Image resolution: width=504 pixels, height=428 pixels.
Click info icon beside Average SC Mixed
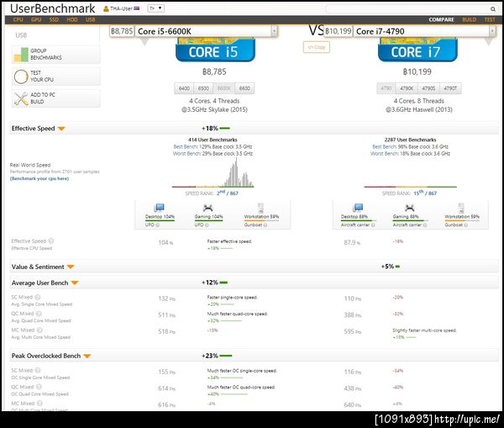pos(38,297)
